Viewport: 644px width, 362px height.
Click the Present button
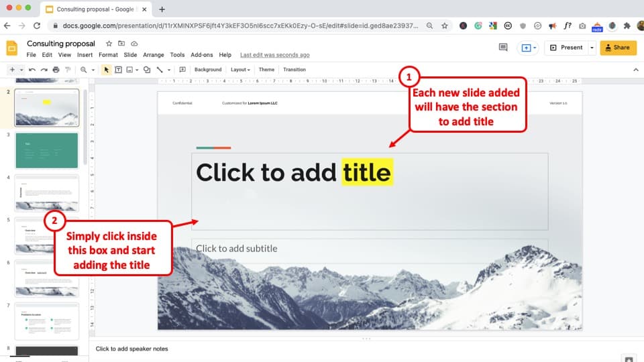pos(566,48)
